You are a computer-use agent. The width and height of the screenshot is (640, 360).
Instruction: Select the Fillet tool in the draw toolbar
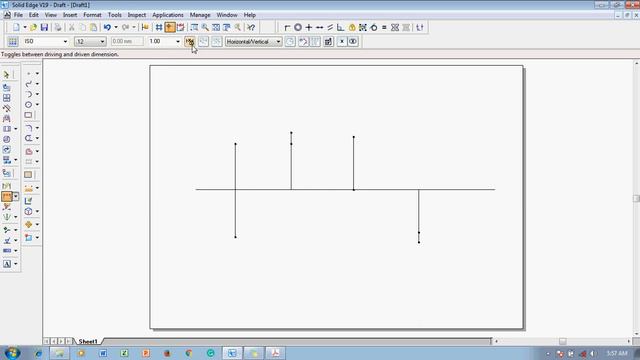(x=28, y=128)
